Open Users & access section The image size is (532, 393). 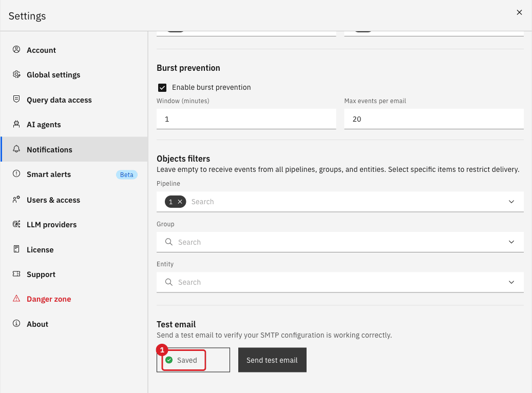74,200
